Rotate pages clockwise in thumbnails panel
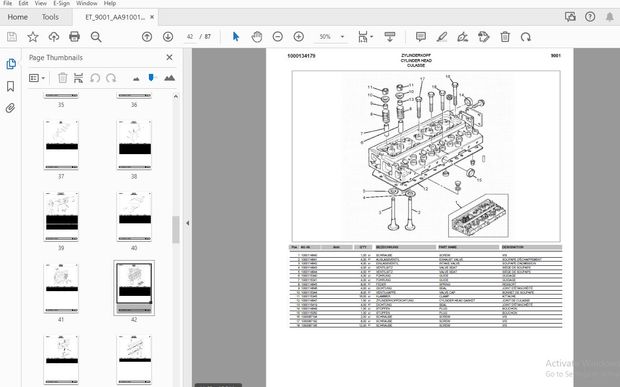 pos(111,78)
